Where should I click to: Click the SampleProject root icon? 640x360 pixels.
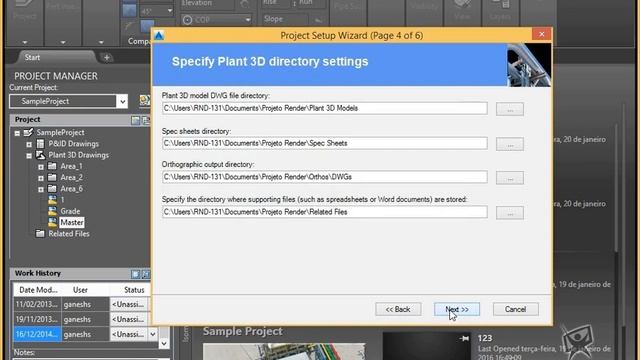28,132
